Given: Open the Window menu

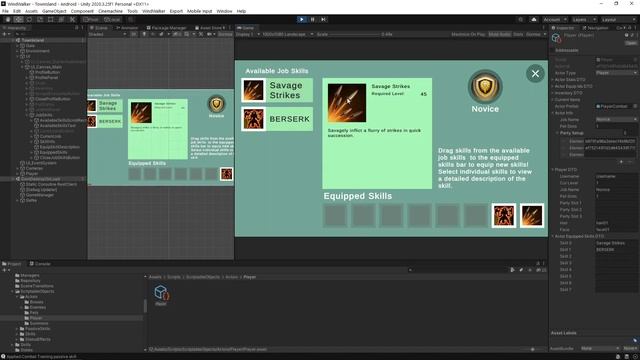Looking at the screenshot, I should tap(224, 11).
